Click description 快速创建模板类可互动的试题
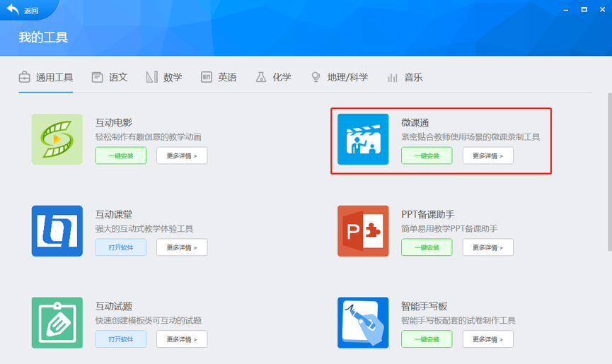 point(149,320)
